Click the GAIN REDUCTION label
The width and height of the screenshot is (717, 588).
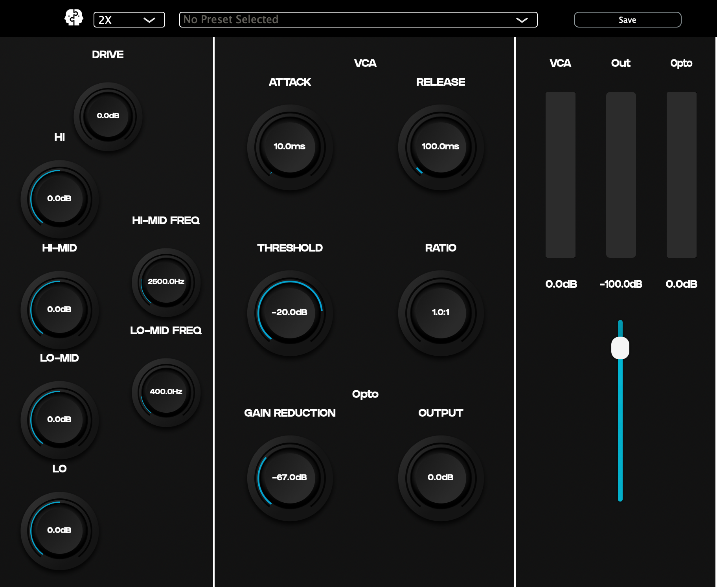point(290,413)
